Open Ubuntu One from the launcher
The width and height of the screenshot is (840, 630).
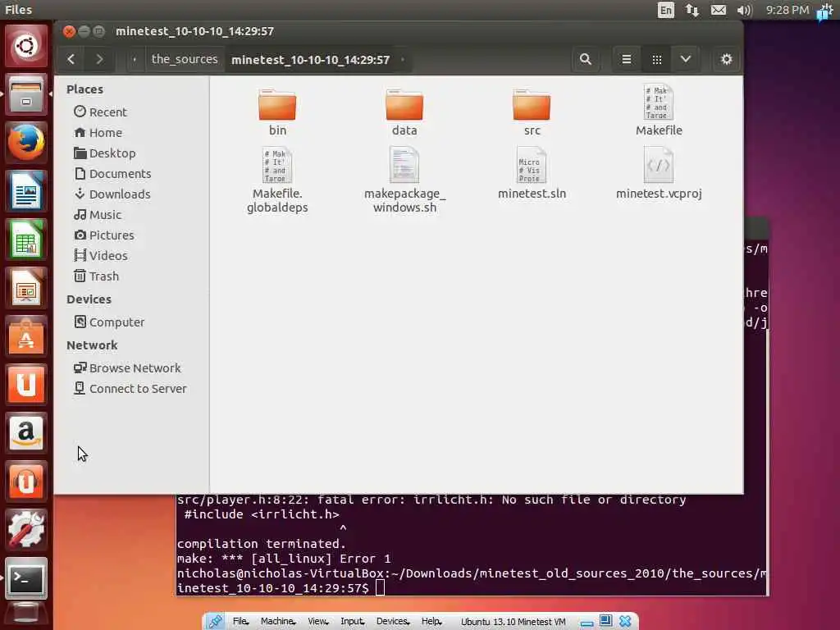(x=26, y=385)
